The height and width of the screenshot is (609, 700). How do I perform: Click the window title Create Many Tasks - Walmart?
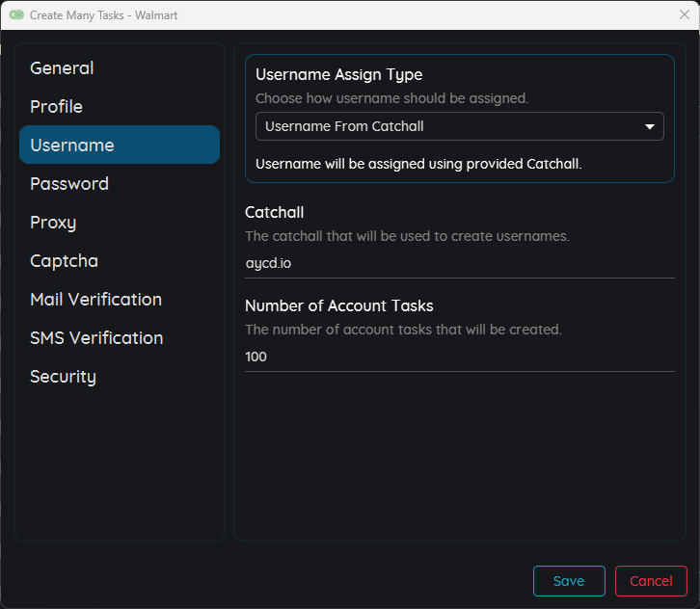103,15
